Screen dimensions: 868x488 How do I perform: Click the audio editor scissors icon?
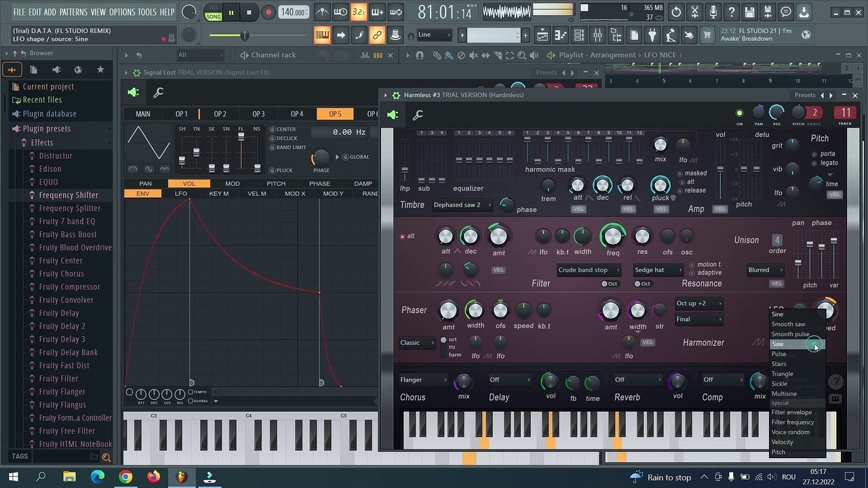coord(694,12)
